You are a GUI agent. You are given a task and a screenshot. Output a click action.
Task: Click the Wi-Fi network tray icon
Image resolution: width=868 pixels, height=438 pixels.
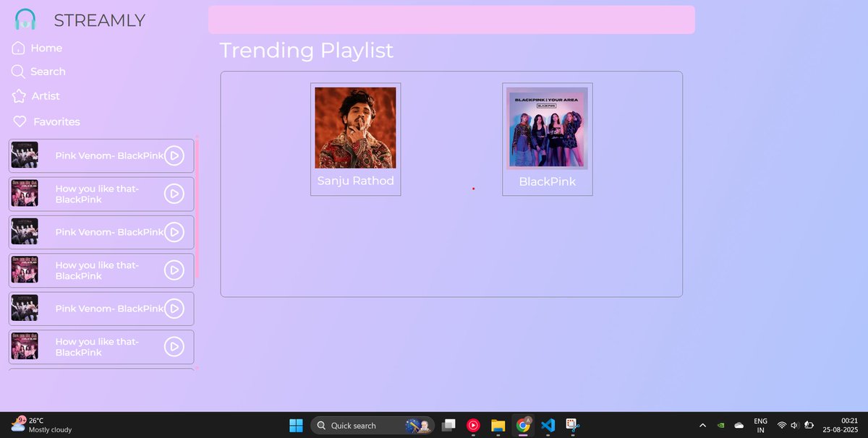[x=781, y=425]
